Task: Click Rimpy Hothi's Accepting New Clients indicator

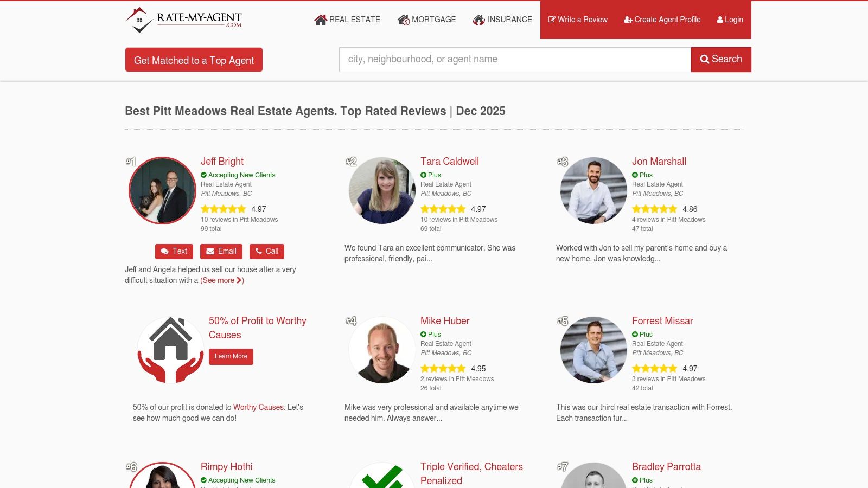Action: coord(204,480)
